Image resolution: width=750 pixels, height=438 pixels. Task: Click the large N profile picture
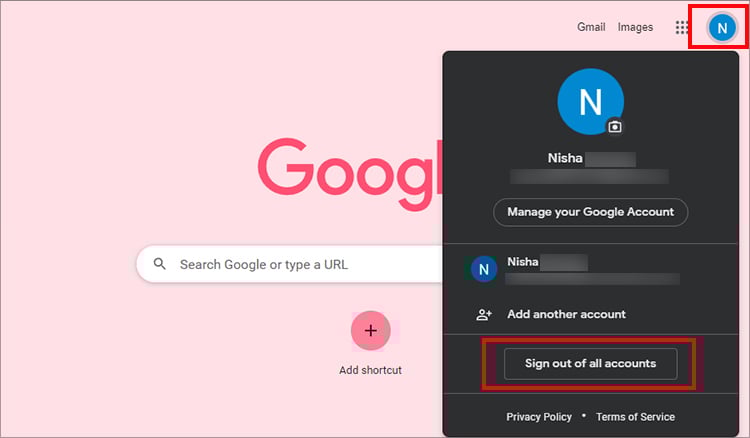click(590, 101)
